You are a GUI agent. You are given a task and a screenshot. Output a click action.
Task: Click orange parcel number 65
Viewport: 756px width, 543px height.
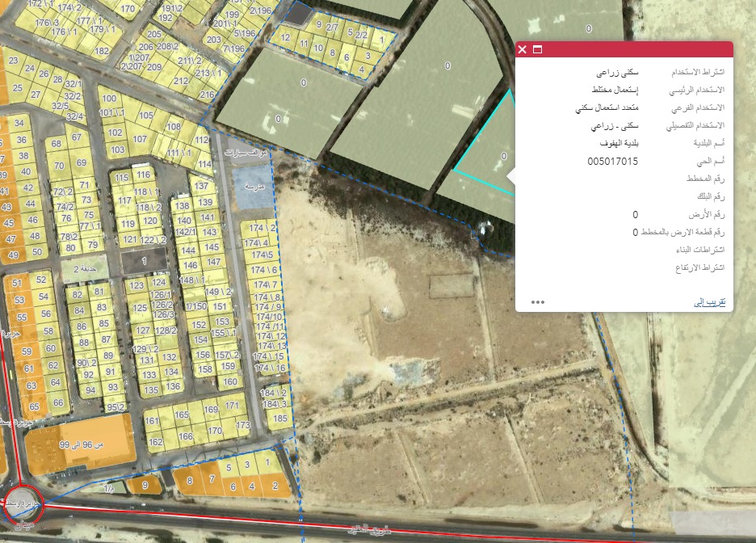57,403
